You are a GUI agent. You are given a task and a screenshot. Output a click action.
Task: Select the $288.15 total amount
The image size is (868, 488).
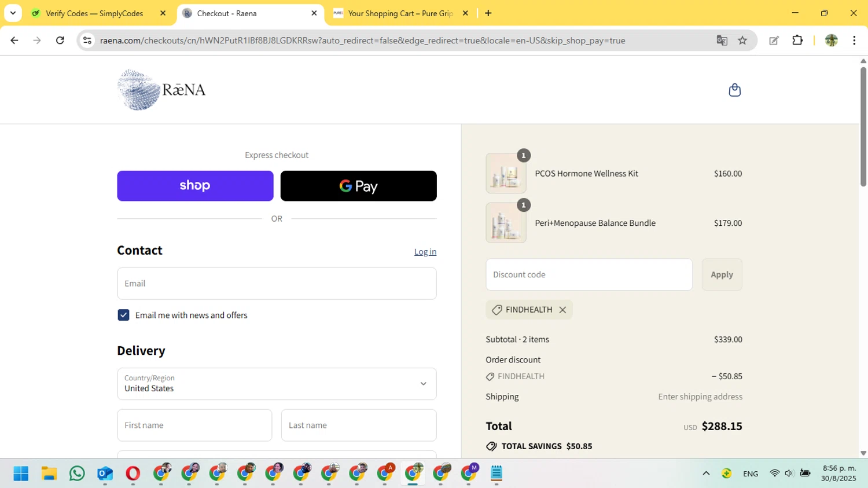coord(722,426)
